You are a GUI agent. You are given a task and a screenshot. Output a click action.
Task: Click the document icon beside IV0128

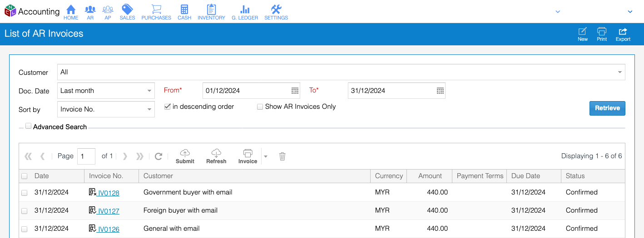pos(93,192)
